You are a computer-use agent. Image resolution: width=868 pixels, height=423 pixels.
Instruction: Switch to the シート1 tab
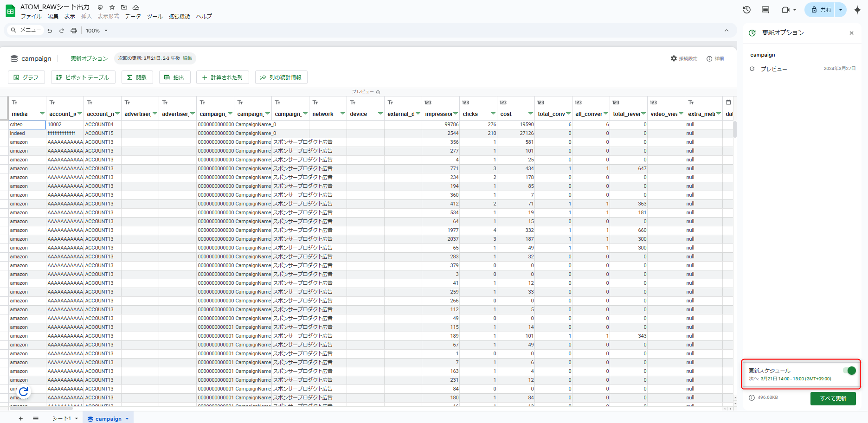point(61,418)
